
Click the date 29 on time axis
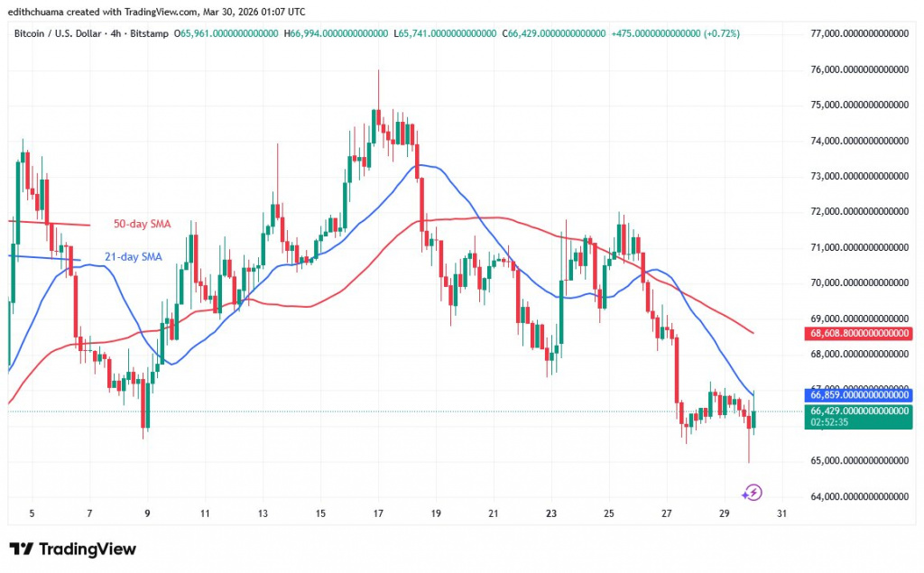[724, 513]
